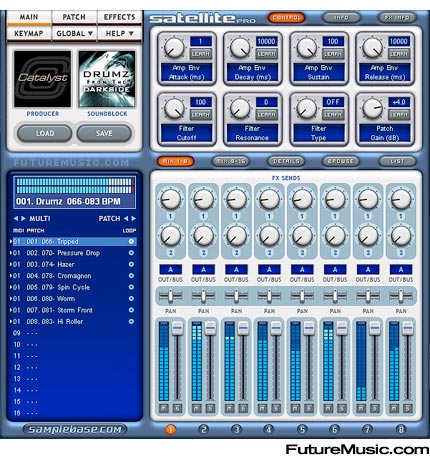Image resolution: width=430 pixels, height=465 pixels.
Task: Click the Filter Cutoff knob
Action: [174, 109]
